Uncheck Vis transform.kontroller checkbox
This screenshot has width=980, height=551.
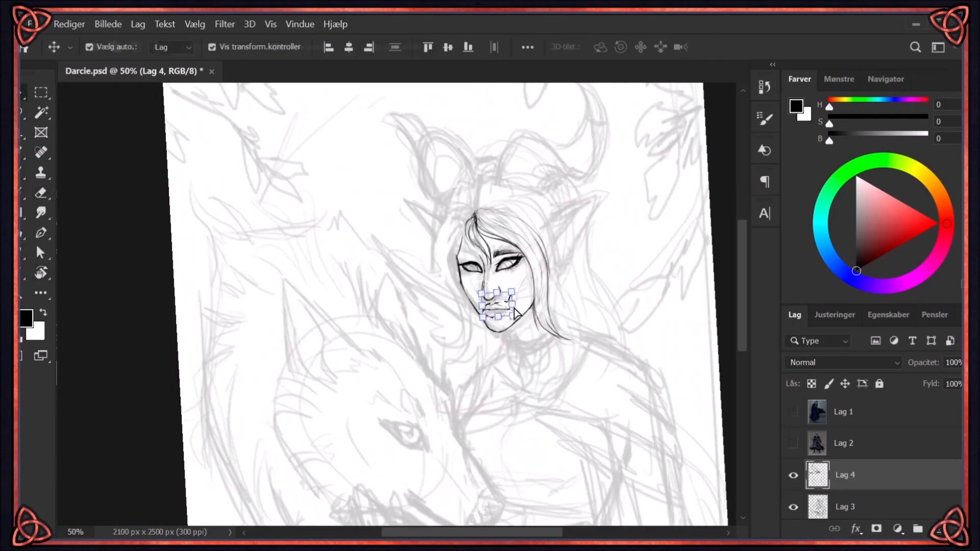click(x=212, y=47)
